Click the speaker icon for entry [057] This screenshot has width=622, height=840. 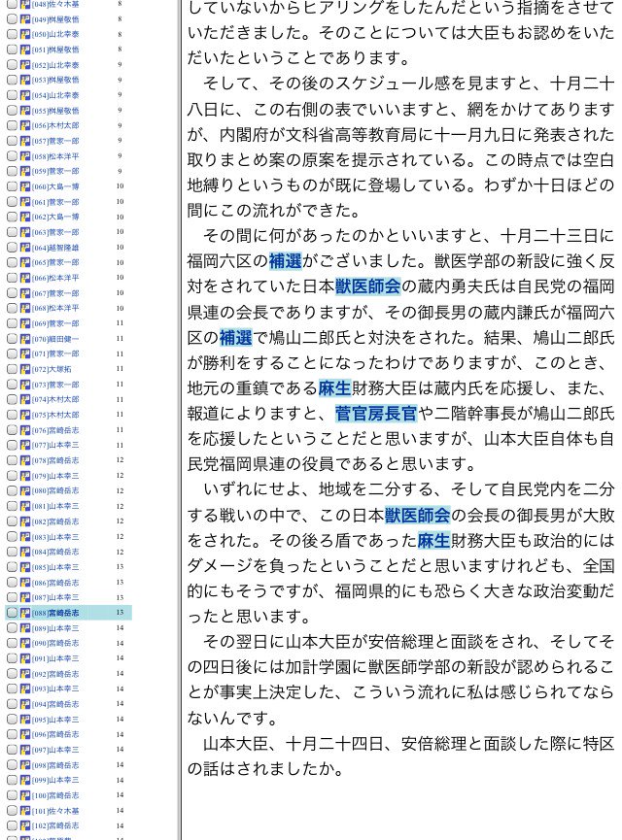(25, 141)
